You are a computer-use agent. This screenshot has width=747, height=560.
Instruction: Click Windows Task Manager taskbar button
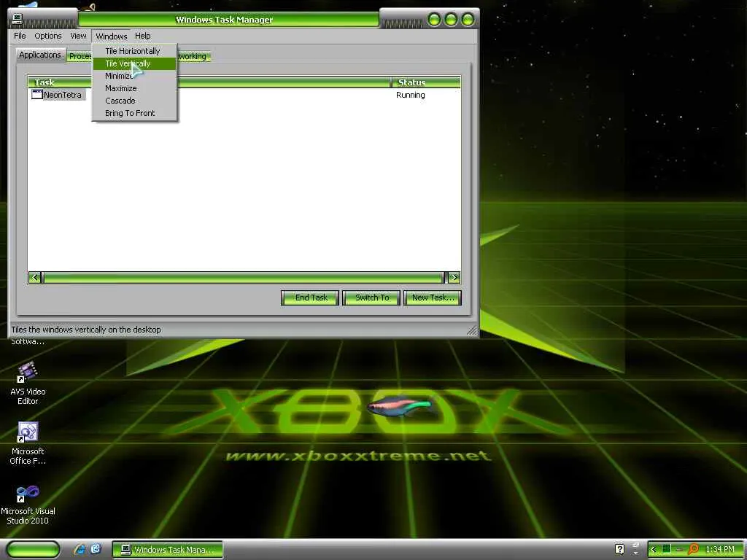coord(168,550)
